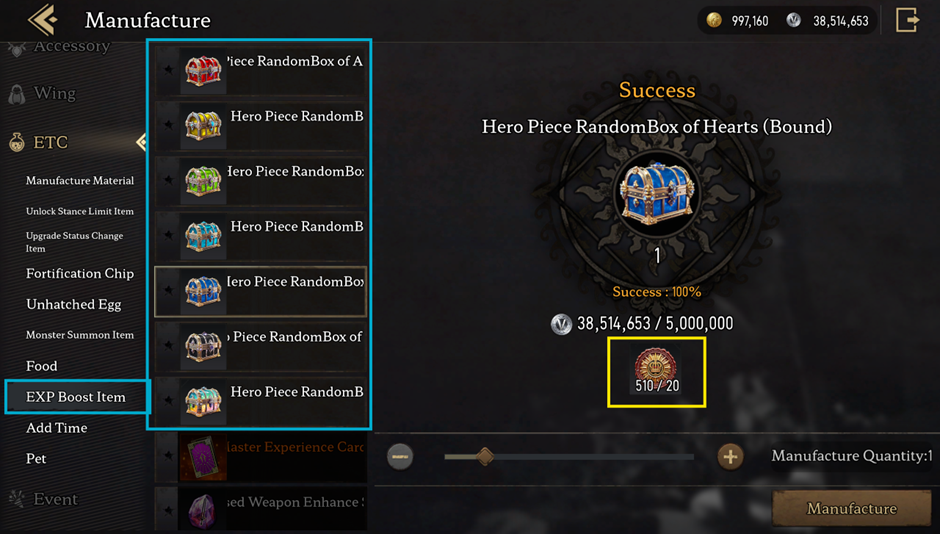940x534 pixels.
Task: Click the gold coin currency icon
Action: pos(713,20)
